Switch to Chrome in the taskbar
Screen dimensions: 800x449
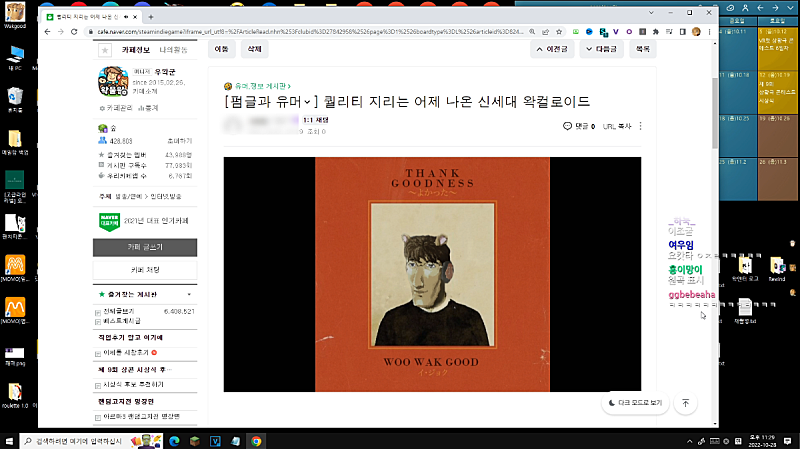256,441
